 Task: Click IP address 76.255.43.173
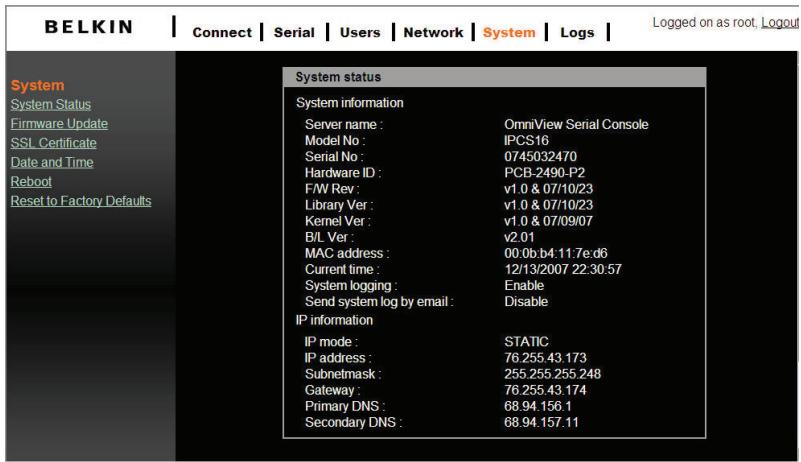pos(545,358)
